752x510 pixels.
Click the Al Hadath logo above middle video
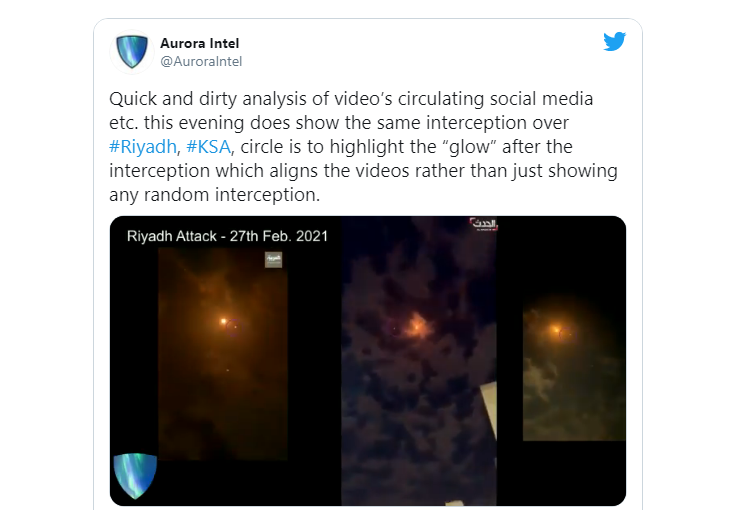click(x=483, y=224)
